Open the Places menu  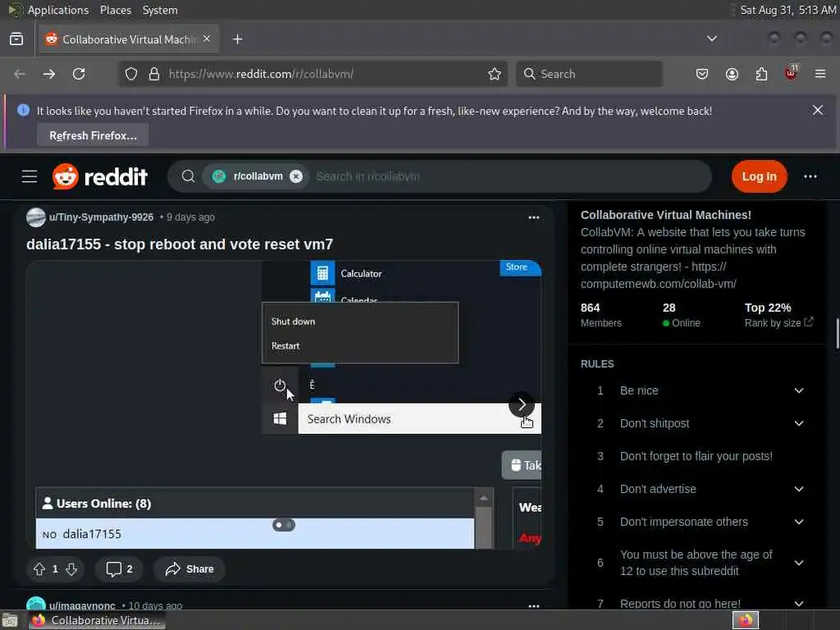click(115, 10)
